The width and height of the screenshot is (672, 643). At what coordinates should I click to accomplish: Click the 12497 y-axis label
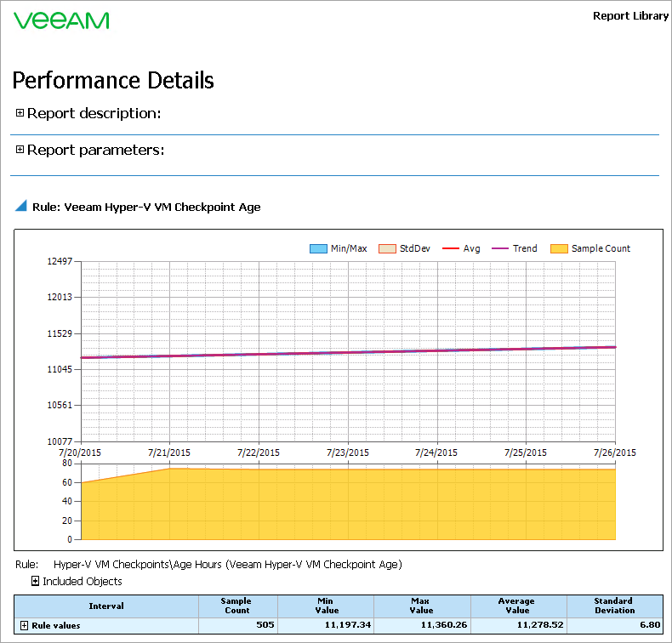pyautogui.click(x=60, y=261)
